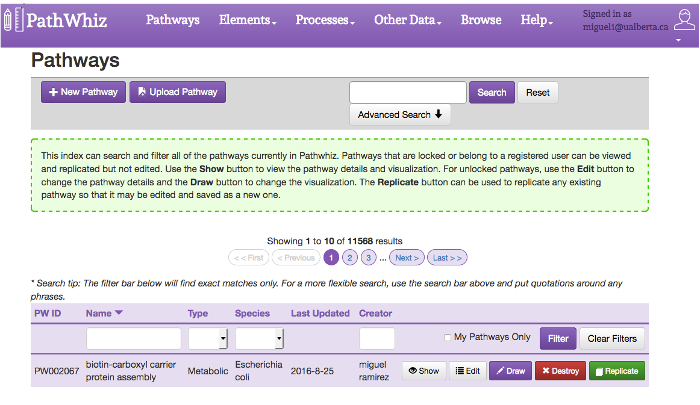Open the Type filter dropdown
The width and height of the screenshot is (700, 405).
208,338
